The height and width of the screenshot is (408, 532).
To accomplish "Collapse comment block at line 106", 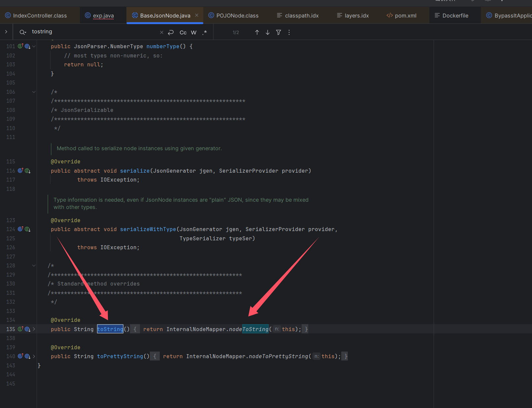I will (34, 92).
